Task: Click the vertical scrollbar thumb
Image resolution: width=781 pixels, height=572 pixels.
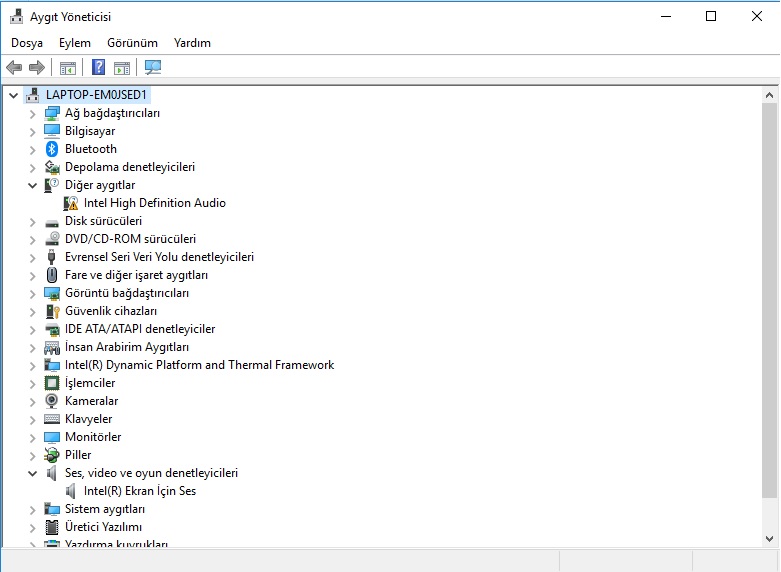Action: tap(770, 300)
